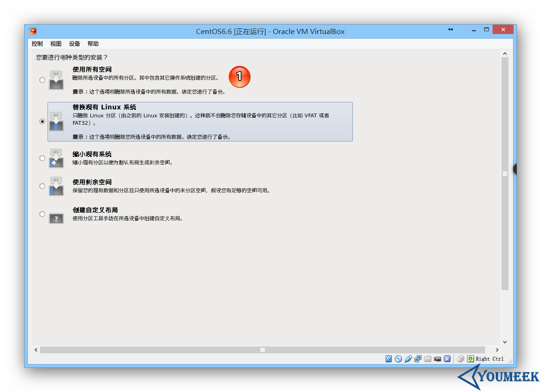
Task: Click the USB devices status icon
Action: click(x=408, y=358)
